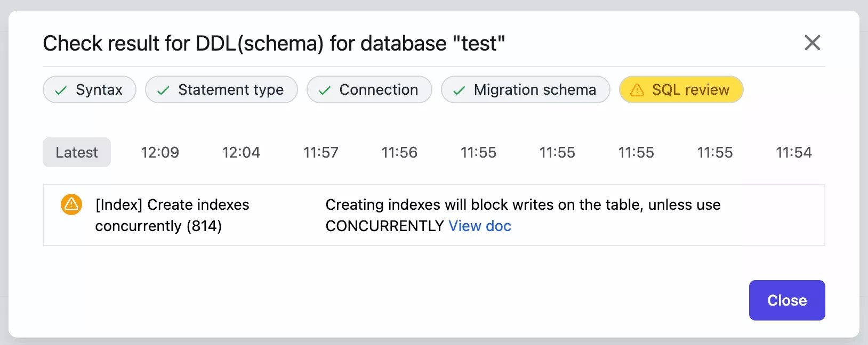Open the 12:04 check run
This screenshot has width=868, height=345.
click(241, 152)
